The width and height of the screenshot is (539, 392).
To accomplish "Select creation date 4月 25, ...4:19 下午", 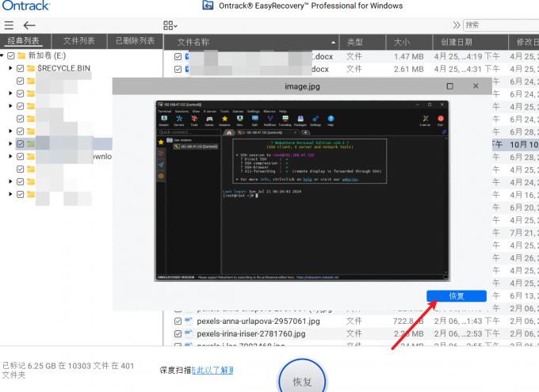I will click(467, 57).
